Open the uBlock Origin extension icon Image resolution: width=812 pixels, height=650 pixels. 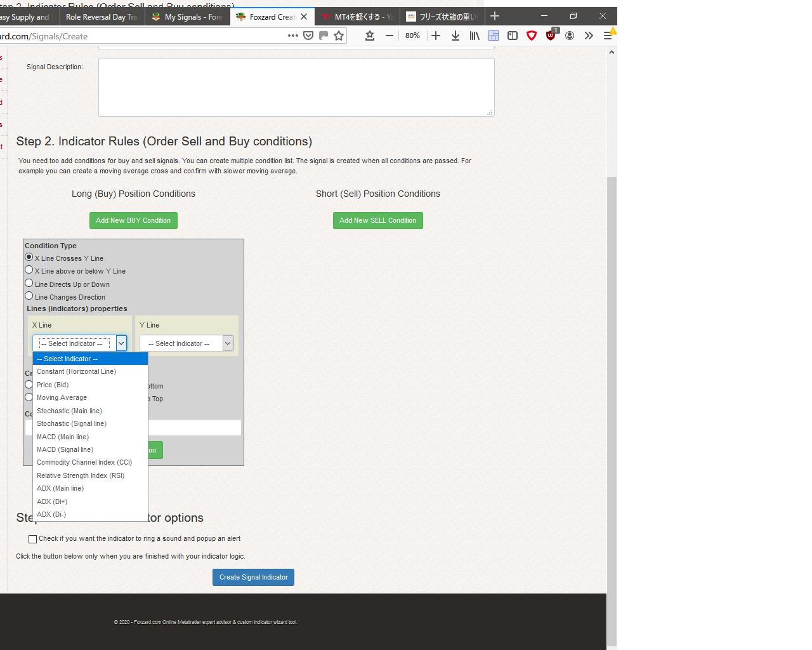tap(551, 36)
